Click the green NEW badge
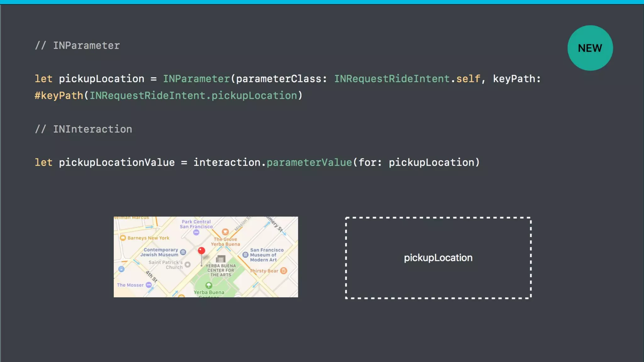 (x=590, y=48)
